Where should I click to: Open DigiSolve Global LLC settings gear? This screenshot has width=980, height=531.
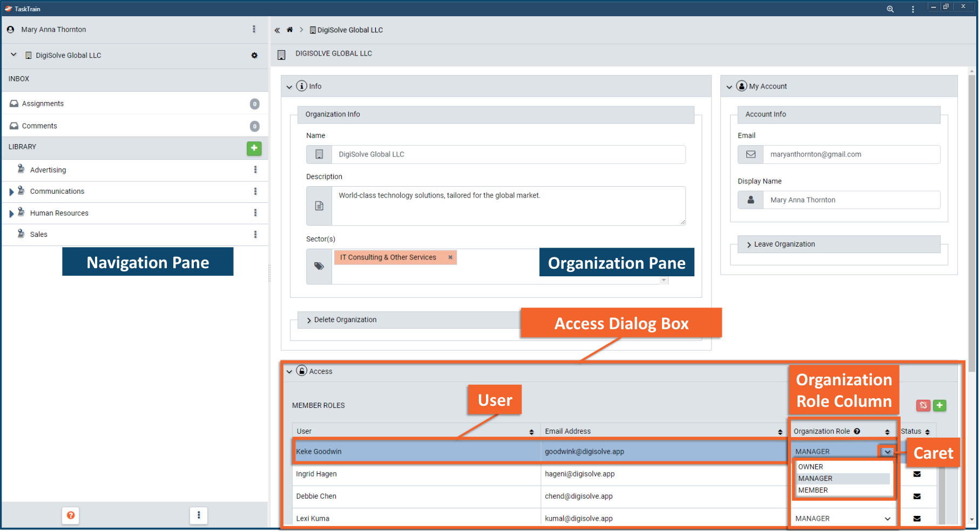(x=254, y=56)
